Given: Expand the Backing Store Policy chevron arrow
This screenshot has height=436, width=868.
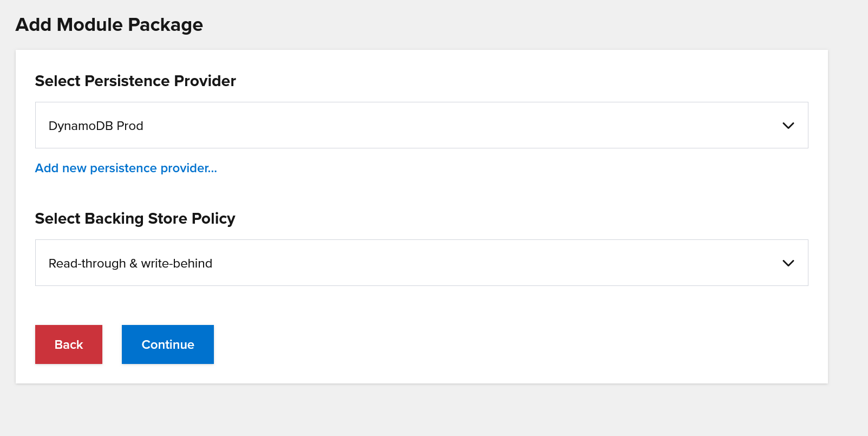Looking at the screenshot, I should coord(788,263).
